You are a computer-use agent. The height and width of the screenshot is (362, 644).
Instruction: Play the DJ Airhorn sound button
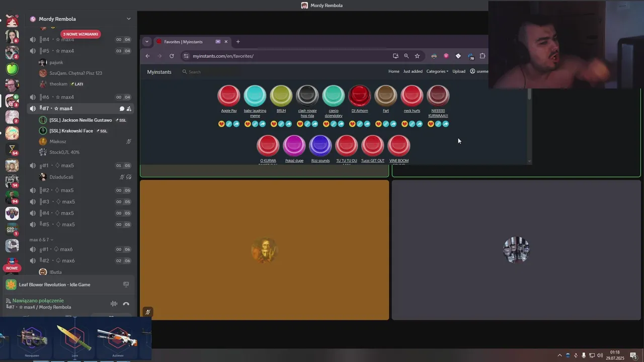[x=360, y=96]
